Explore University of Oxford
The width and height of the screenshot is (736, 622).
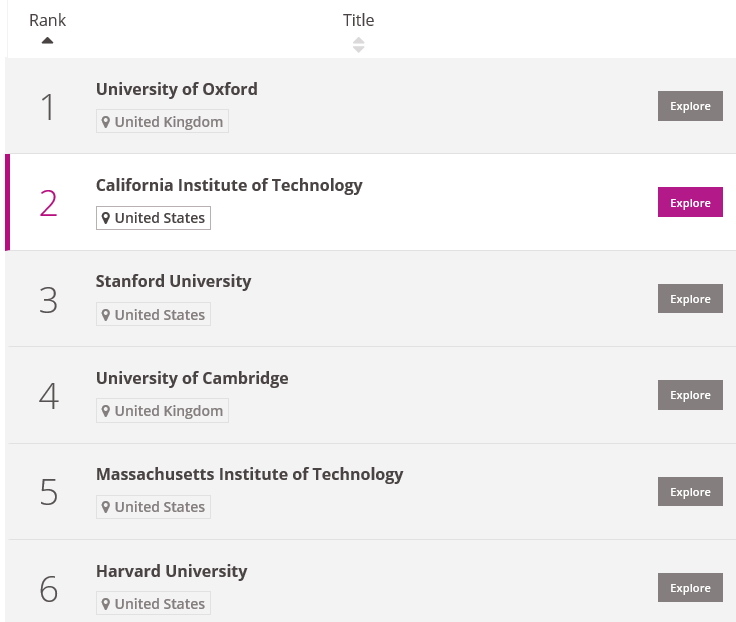(690, 106)
